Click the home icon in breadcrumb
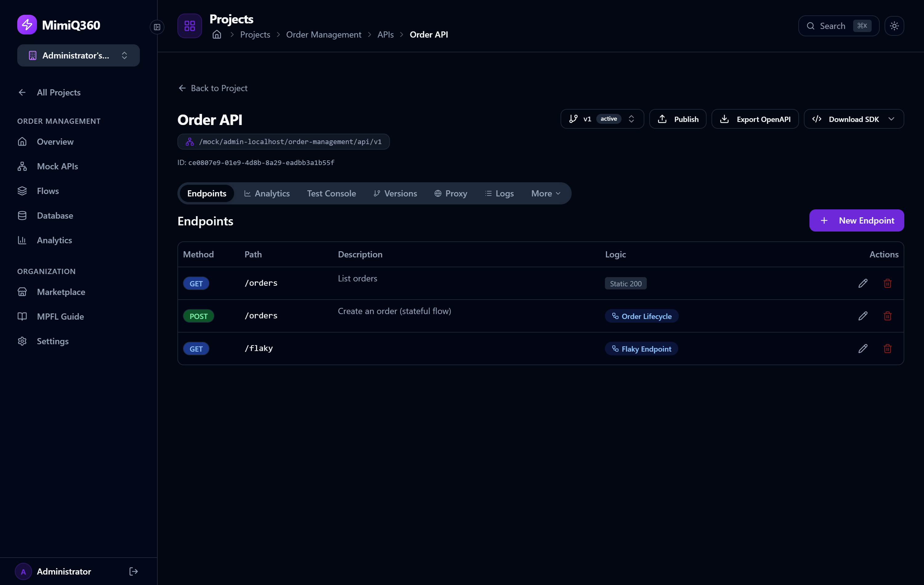 (217, 34)
